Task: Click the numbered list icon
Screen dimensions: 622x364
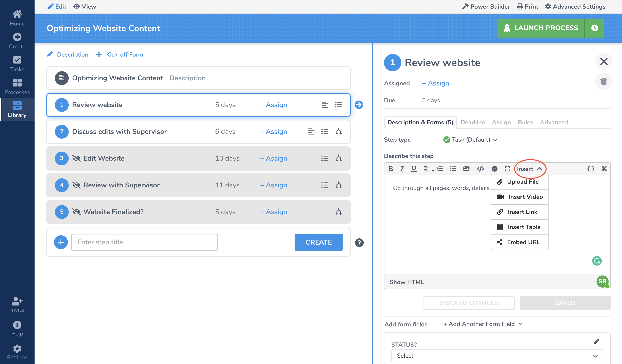Action: click(x=440, y=169)
